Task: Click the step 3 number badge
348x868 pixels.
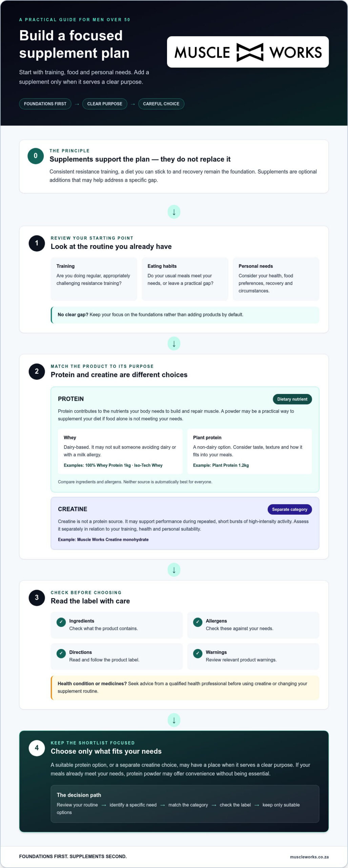Action: coord(37,597)
